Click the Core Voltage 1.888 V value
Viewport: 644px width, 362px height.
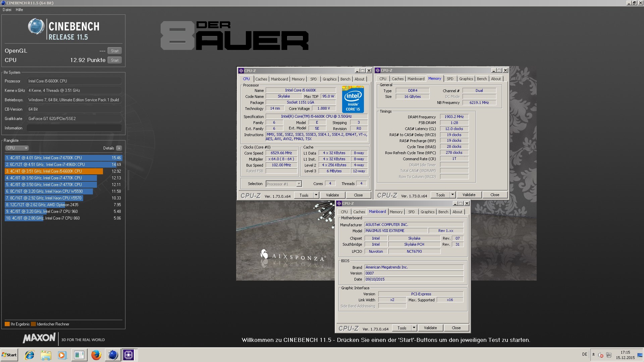click(324, 108)
